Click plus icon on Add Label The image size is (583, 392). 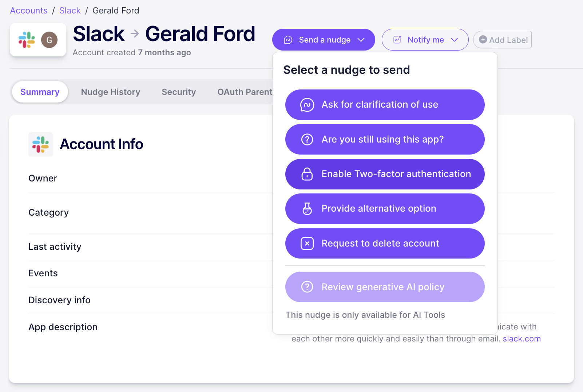click(x=483, y=40)
